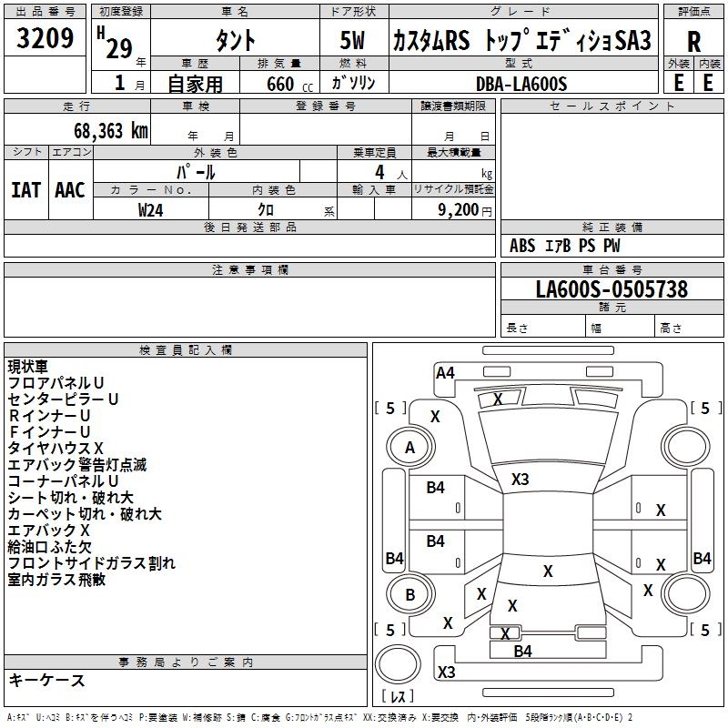Select the X3 mark on the windshield
The height and width of the screenshot is (728, 728).
coord(520,479)
